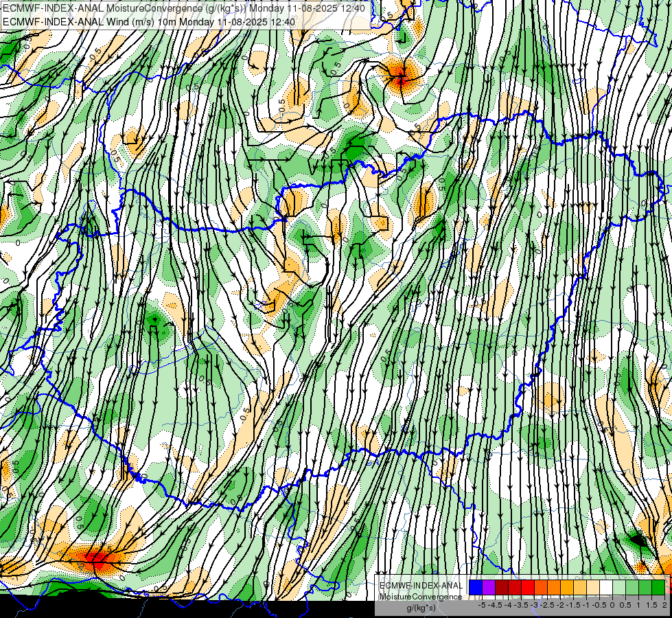The height and width of the screenshot is (618, 672).
Task: Select the medium green swatch between 1 and 1.5
Action: [645, 587]
